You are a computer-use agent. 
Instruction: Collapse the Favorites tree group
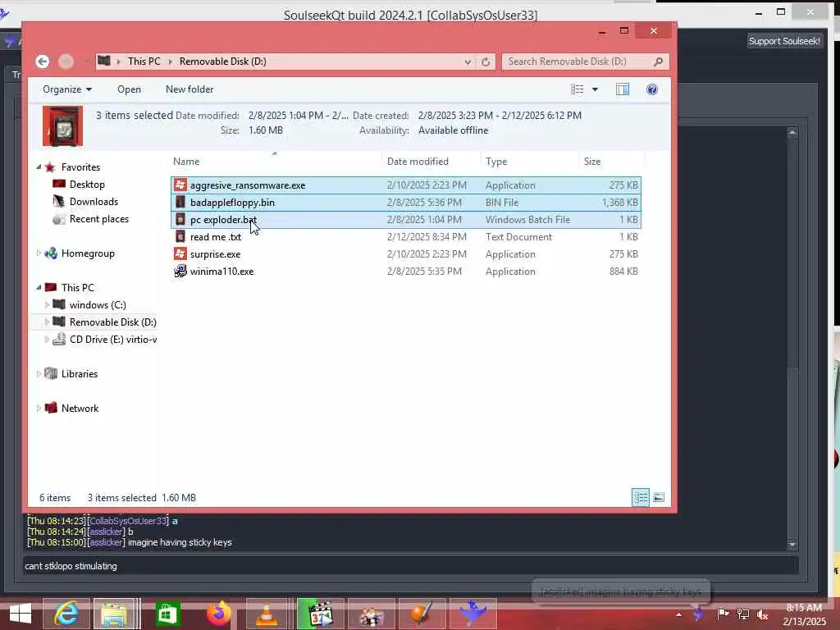pos(39,167)
